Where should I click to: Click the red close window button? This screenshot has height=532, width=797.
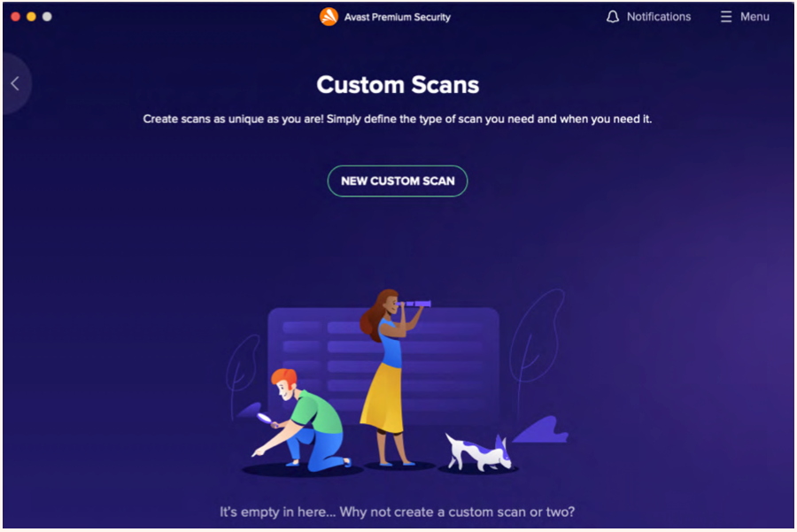pyautogui.click(x=15, y=16)
